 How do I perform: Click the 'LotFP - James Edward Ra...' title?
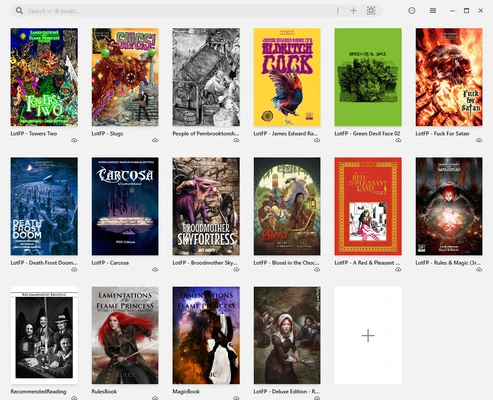pyautogui.click(x=286, y=133)
